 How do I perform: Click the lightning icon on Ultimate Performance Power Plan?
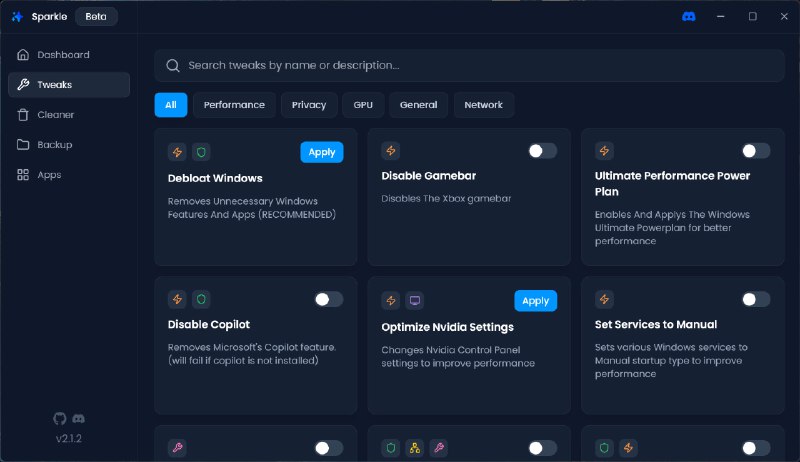click(604, 152)
